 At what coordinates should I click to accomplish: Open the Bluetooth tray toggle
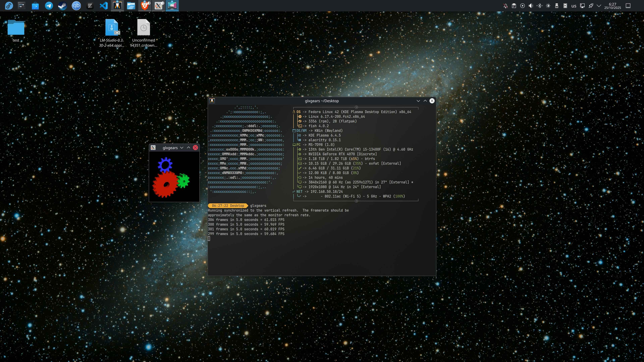pyautogui.click(x=540, y=6)
